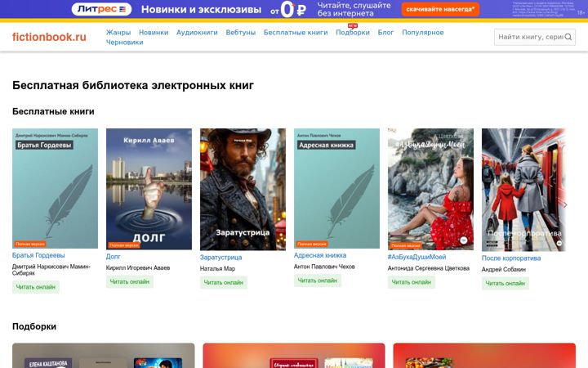
Task: Open the Жанры menu
Action: tap(118, 32)
